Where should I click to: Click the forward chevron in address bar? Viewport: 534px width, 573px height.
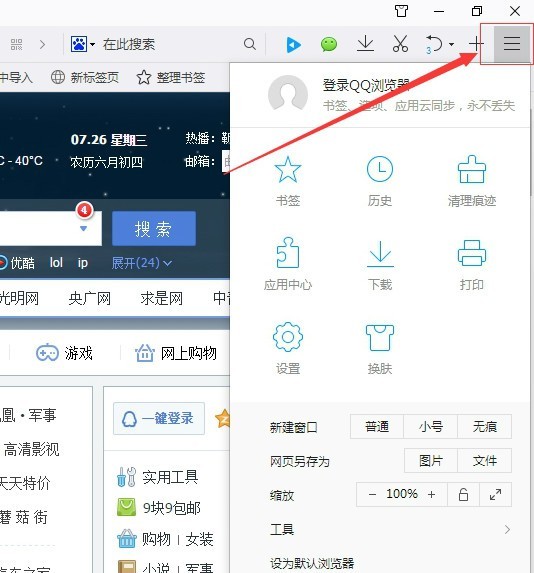click(43, 45)
